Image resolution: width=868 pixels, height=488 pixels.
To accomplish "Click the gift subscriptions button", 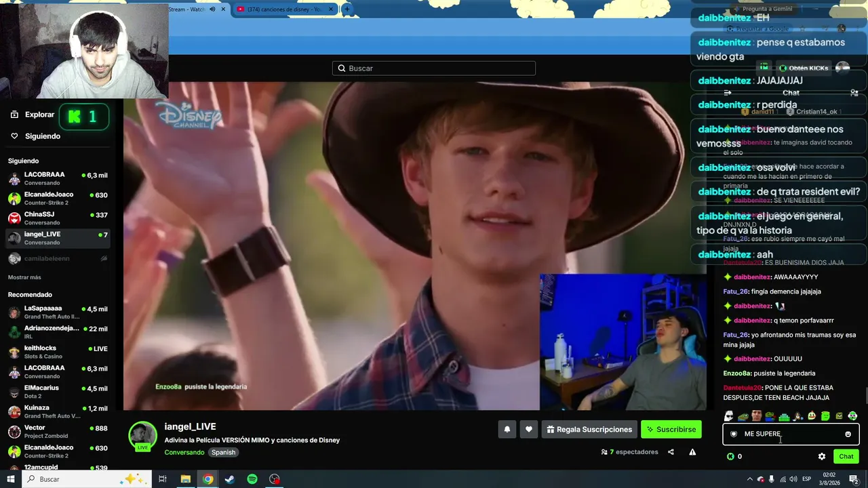I will click(x=589, y=429).
